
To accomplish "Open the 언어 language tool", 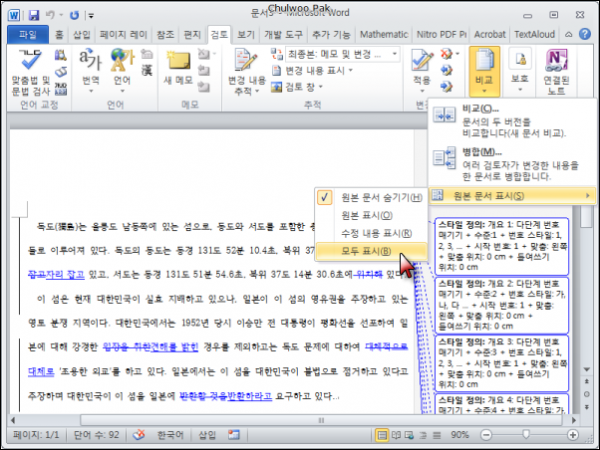I will coord(122,71).
